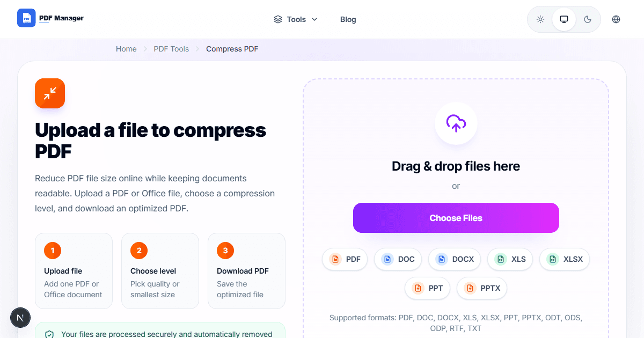Click the Choose Files button
The image size is (644, 338).
[456, 218]
